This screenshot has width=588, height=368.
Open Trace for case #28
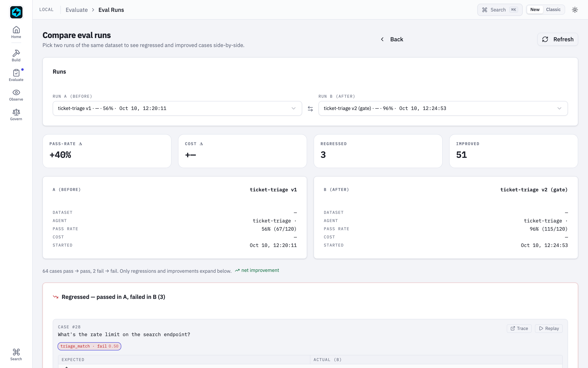pyautogui.click(x=519, y=328)
